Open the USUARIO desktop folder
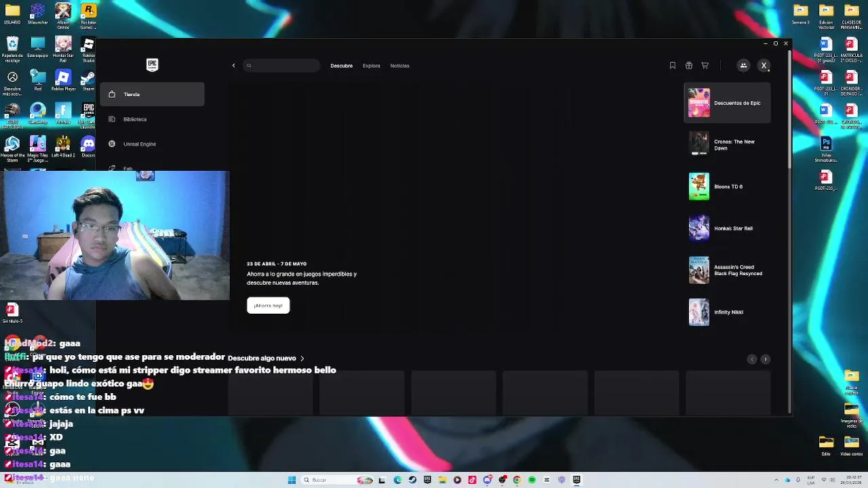Image resolution: width=868 pixels, height=488 pixels. coord(12,15)
